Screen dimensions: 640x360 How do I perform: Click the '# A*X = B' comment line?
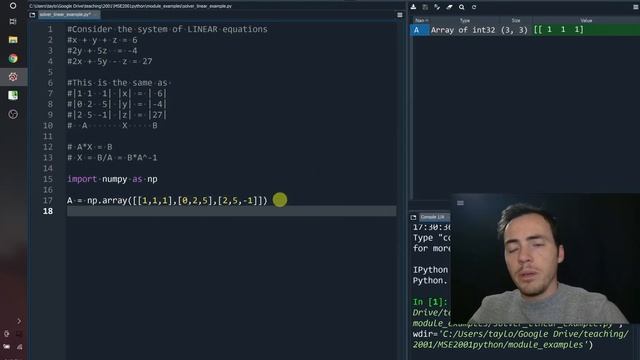[90, 147]
